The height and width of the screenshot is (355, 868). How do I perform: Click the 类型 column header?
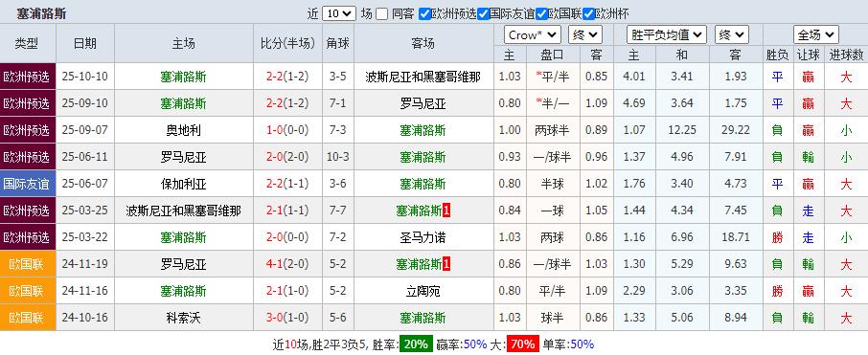pos(27,43)
